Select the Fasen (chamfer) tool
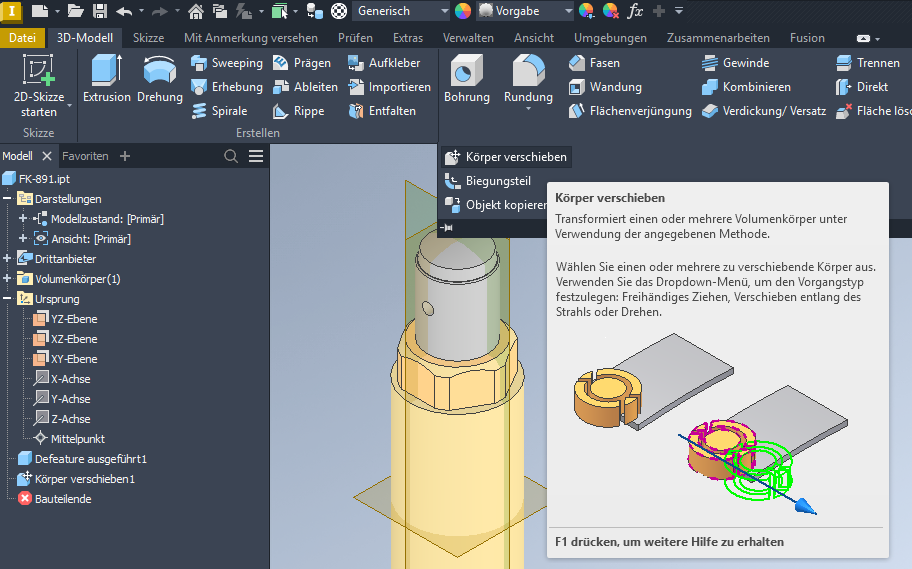 (x=595, y=63)
